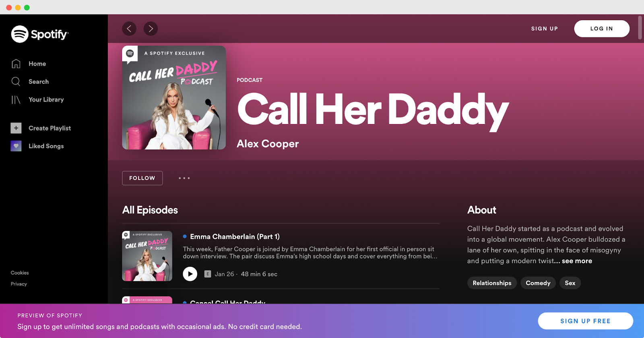
Task: Select the Relationships tag
Action: (492, 283)
